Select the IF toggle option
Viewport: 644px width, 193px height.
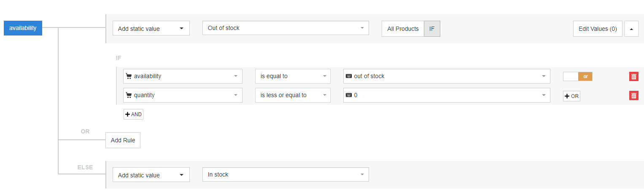(x=432, y=29)
